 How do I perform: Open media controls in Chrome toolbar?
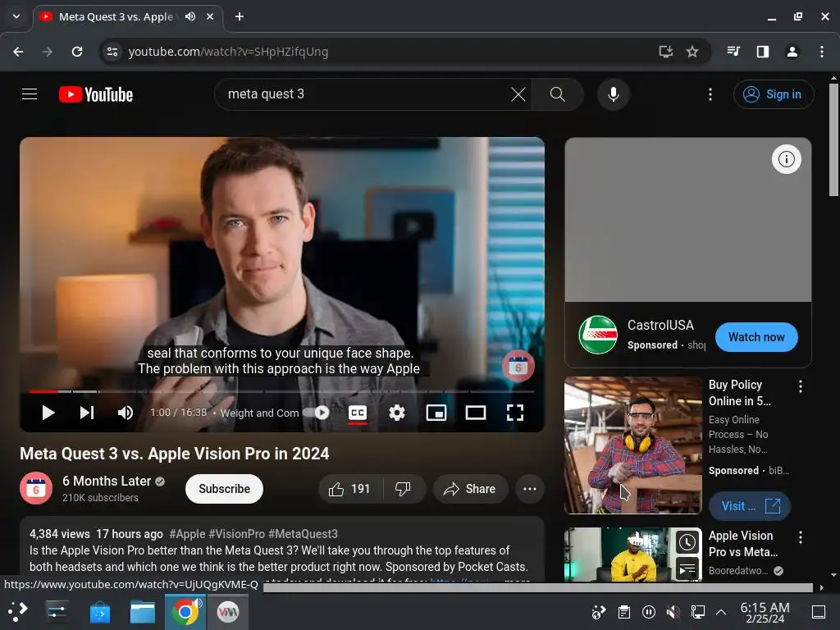coord(733,52)
